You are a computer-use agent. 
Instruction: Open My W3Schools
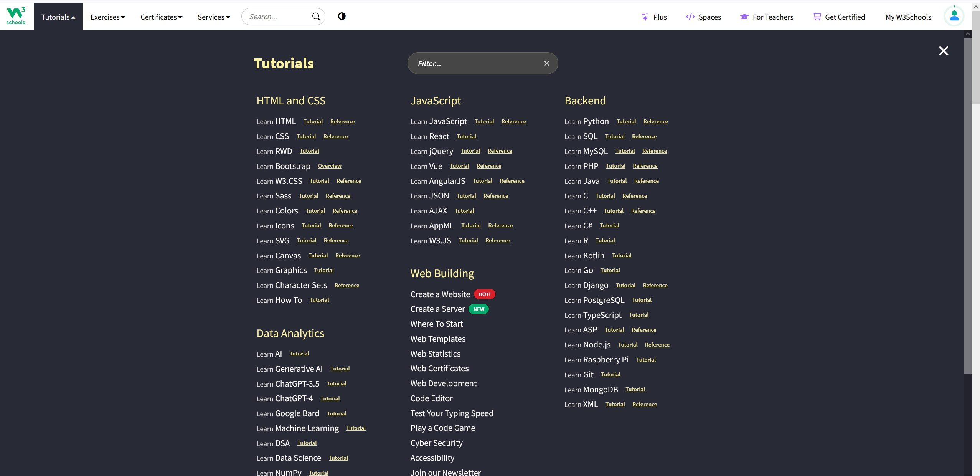(x=908, y=17)
